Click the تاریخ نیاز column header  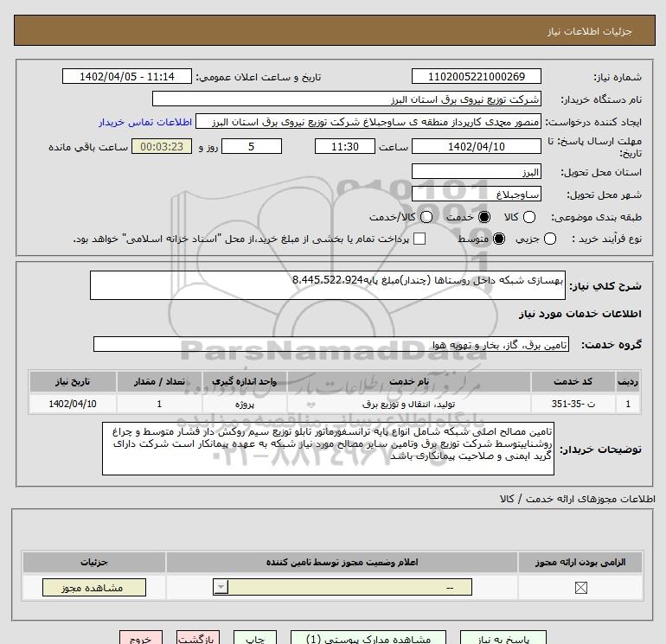click(x=73, y=381)
